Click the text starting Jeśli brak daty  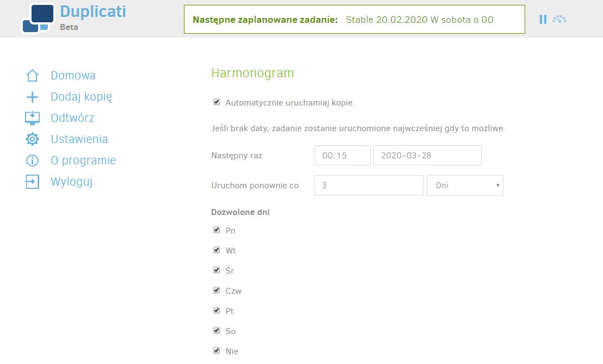pyautogui.click(x=358, y=128)
